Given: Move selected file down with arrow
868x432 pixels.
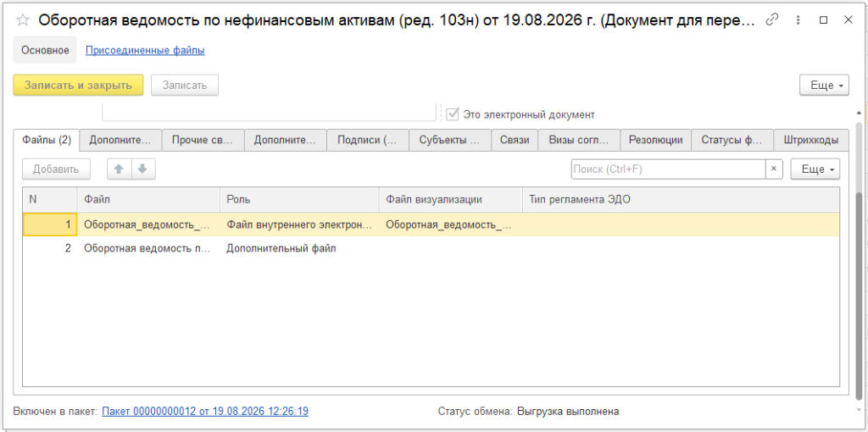Looking at the screenshot, I should [x=143, y=169].
